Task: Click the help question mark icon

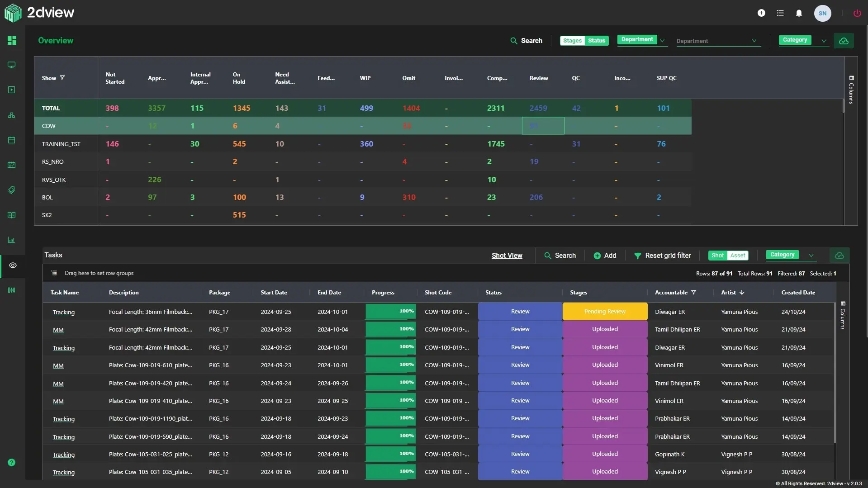Action: click(12, 462)
